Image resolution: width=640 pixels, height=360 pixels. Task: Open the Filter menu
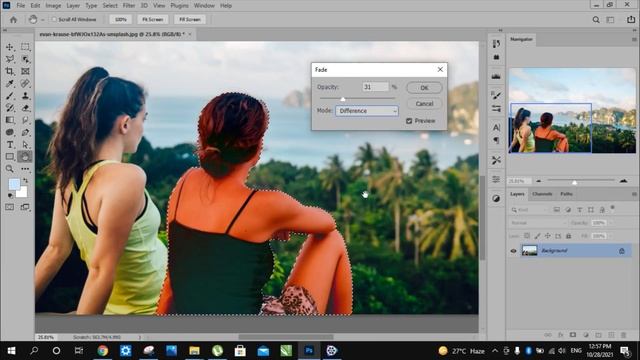coord(129,6)
